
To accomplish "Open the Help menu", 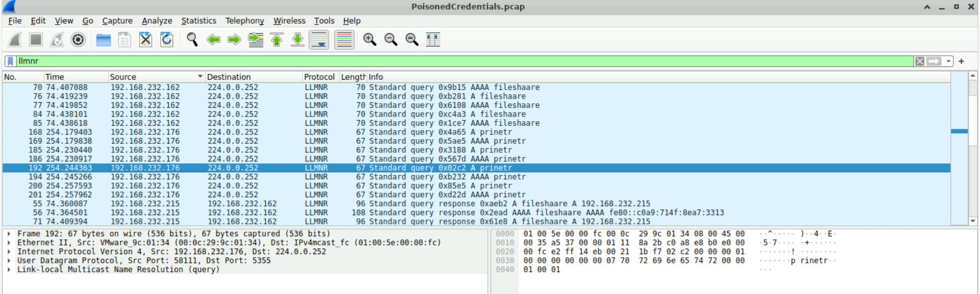I will 352,21.
